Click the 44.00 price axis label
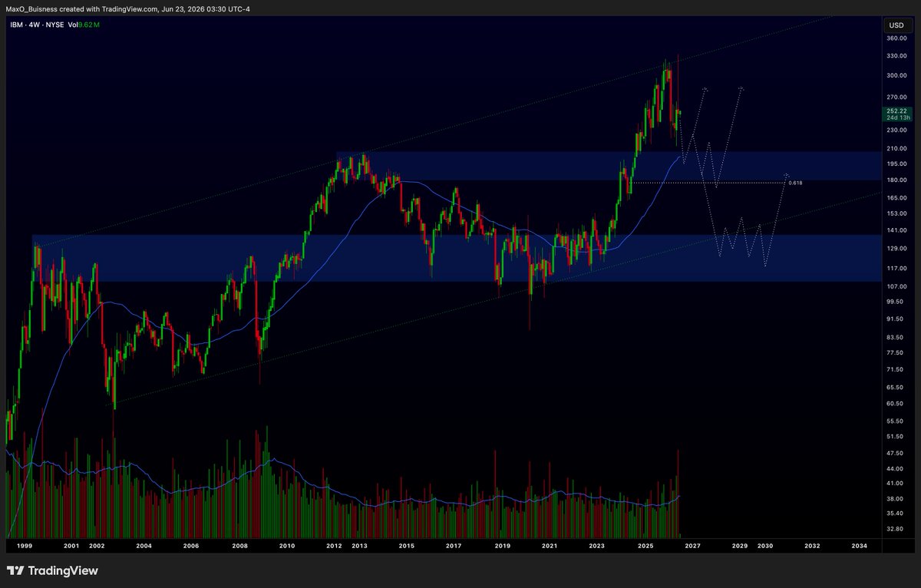This screenshot has height=588, width=921. [895, 468]
